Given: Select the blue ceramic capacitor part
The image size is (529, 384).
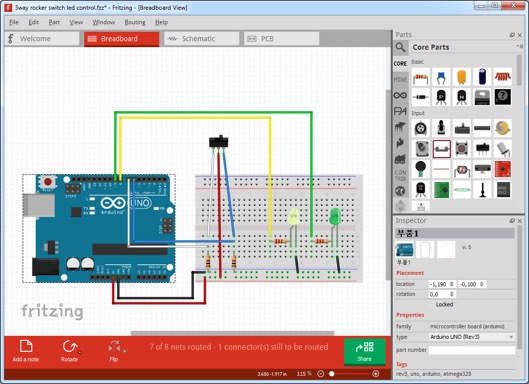Looking at the screenshot, I should (x=441, y=78).
